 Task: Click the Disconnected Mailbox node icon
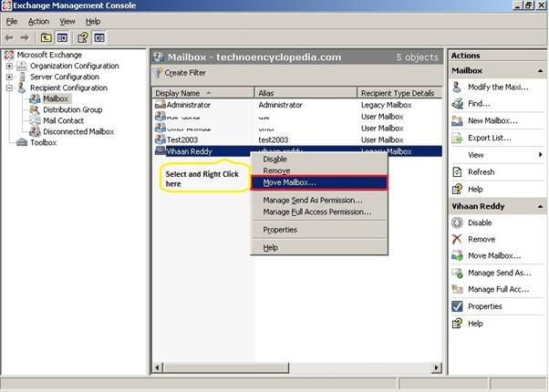point(35,131)
